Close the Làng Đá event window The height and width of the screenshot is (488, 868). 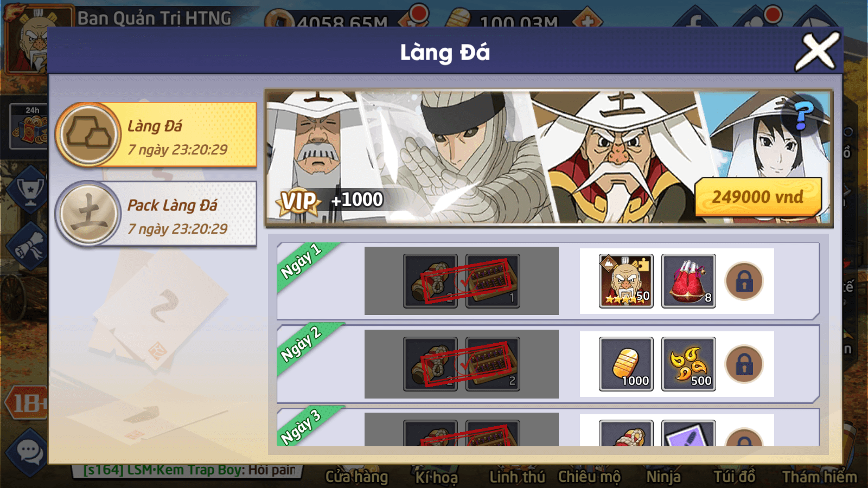pyautogui.click(x=818, y=52)
